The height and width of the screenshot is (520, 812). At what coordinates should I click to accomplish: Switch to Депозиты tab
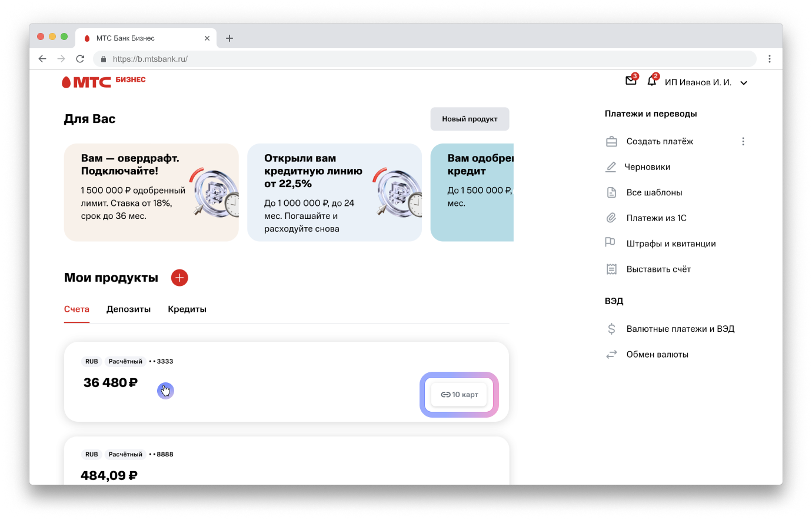click(128, 309)
